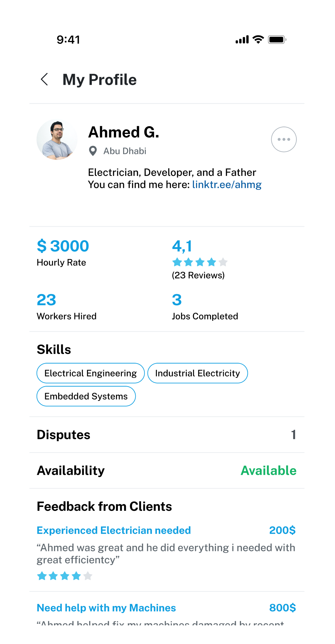Tap the battery status icon
This screenshot has height=644, width=335.
(x=277, y=40)
